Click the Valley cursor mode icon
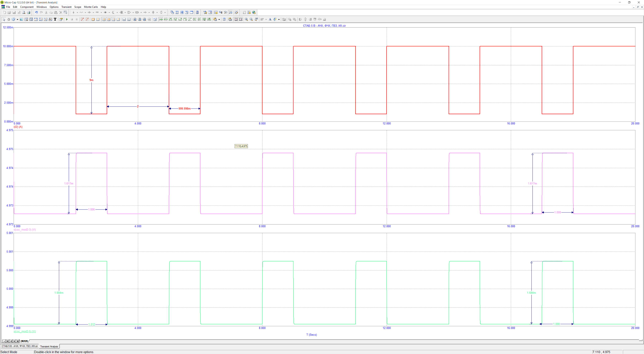This screenshot has width=644, height=354. point(175,19)
